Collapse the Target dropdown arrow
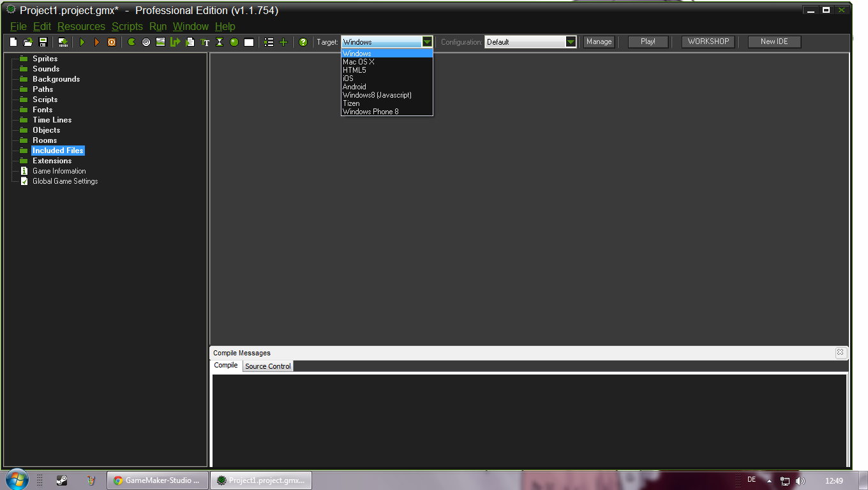Screen dimensions: 868x490 tap(427, 41)
